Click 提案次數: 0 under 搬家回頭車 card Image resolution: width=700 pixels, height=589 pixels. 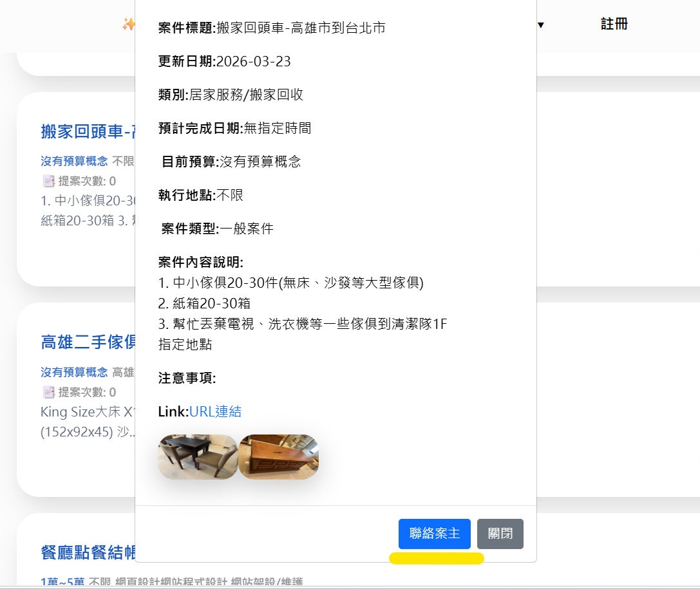tap(87, 181)
